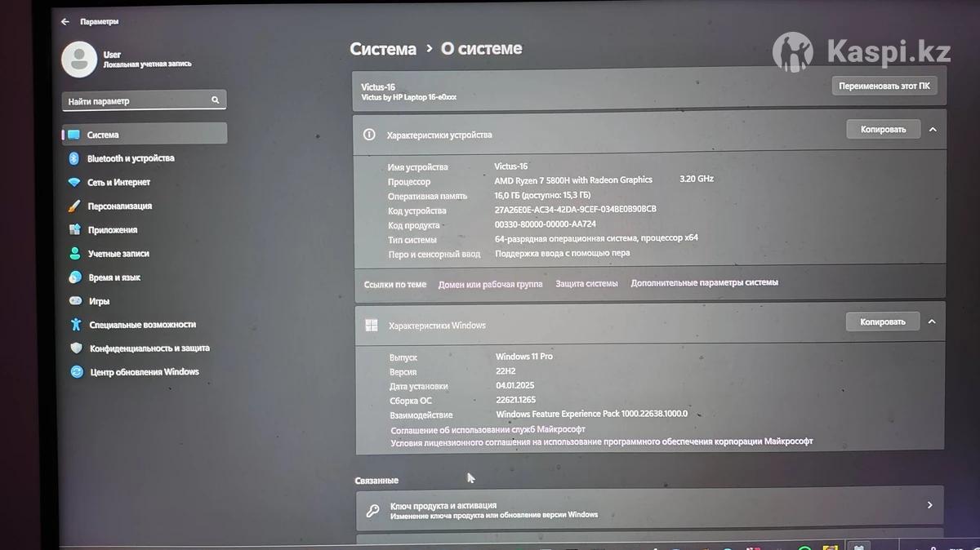Click Переименовать этот ПК button
Viewport: 980px width, 550px height.
(x=884, y=86)
